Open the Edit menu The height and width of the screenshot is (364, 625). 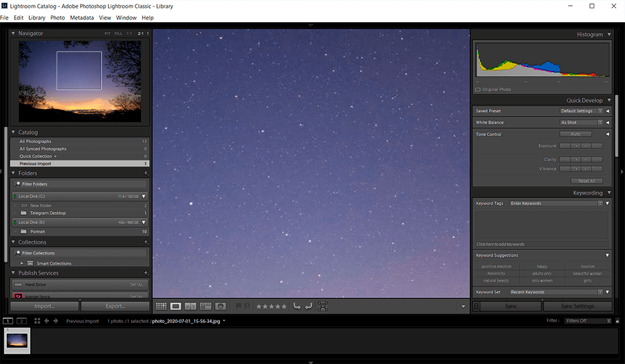pos(18,18)
